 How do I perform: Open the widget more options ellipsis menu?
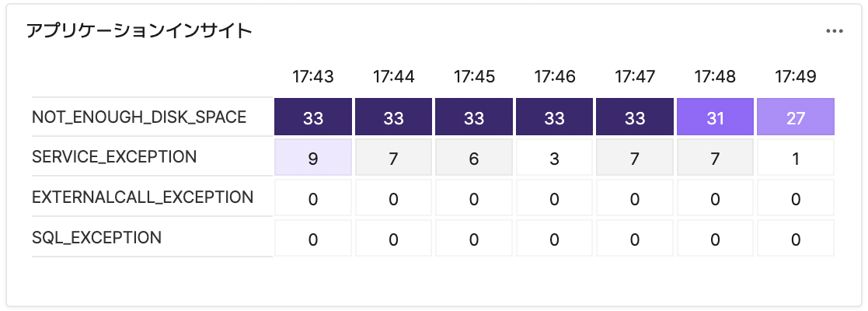[x=835, y=31]
